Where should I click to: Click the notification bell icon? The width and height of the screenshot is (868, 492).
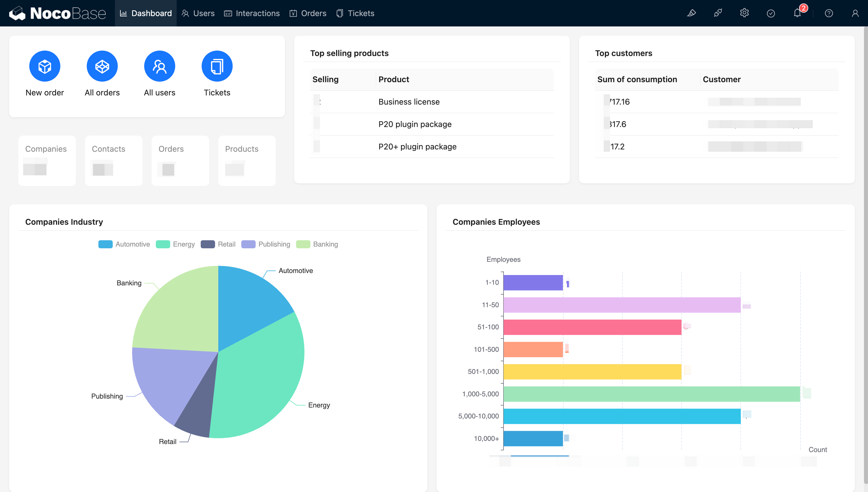pyautogui.click(x=797, y=13)
